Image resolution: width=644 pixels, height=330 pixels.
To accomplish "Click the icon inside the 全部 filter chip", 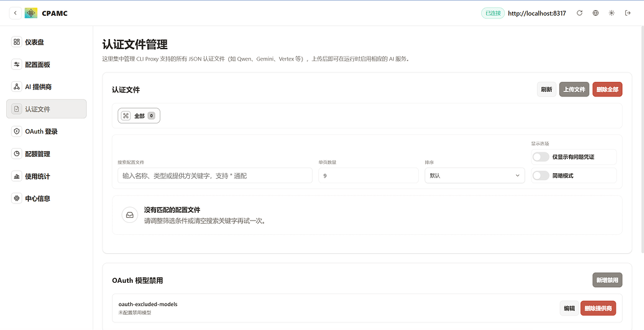I will coord(126,116).
